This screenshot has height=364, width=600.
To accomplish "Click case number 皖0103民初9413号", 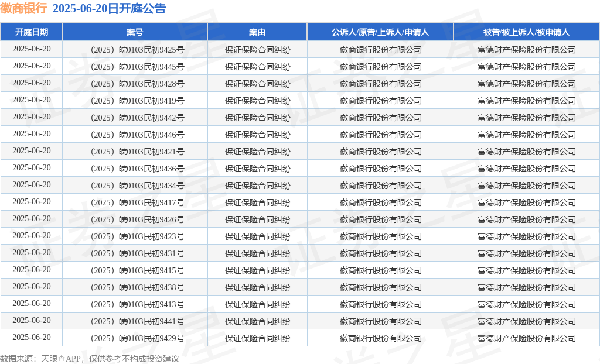I will (x=152, y=304).
